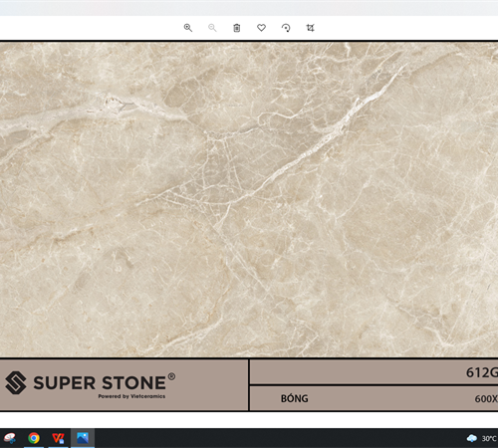The image size is (498, 448).
Task: Click the 600X size text
Action: click(486, 398)
